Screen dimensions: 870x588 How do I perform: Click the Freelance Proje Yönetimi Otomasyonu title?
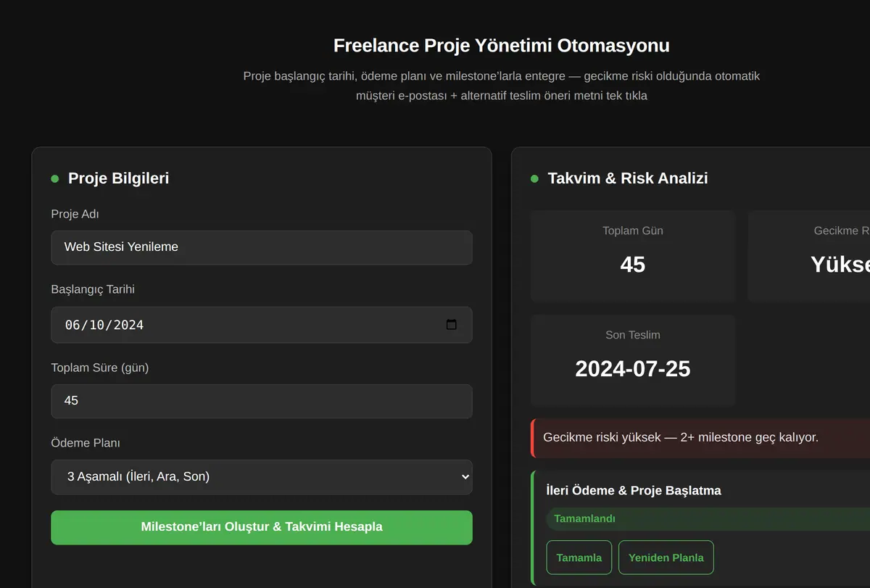502,46
